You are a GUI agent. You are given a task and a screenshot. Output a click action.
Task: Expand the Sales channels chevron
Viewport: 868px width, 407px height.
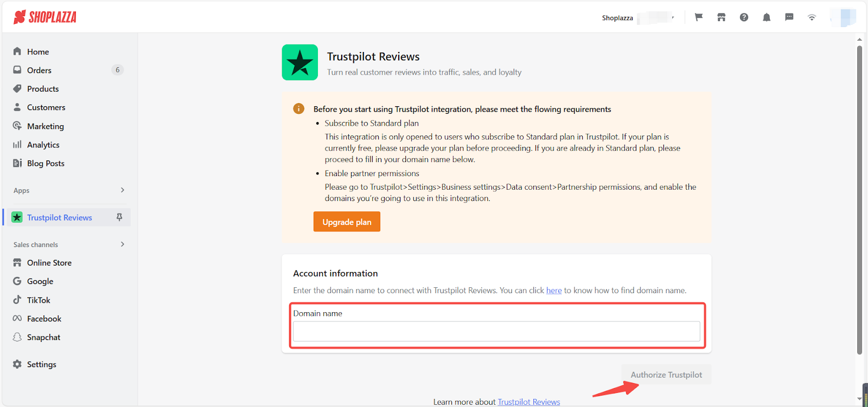click(x=123, y=244)
